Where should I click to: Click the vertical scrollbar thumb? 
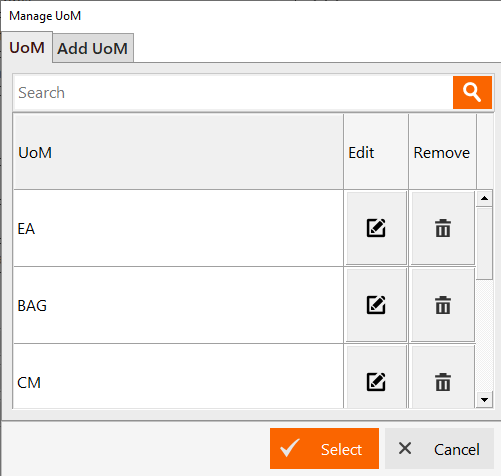(x=484, y=243)
